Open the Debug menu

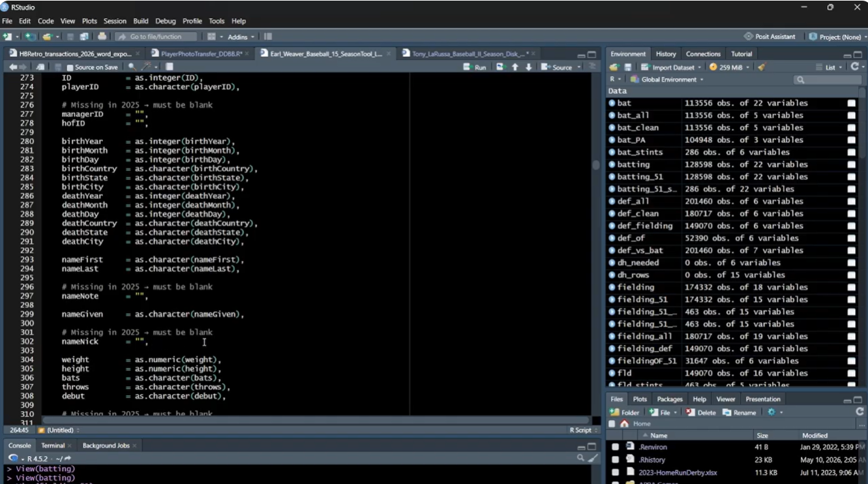[165, 21]
